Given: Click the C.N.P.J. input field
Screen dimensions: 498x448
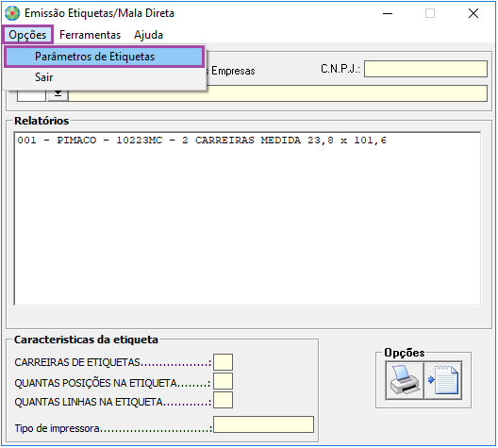Looking at the screenshot, I should point(425,69).
